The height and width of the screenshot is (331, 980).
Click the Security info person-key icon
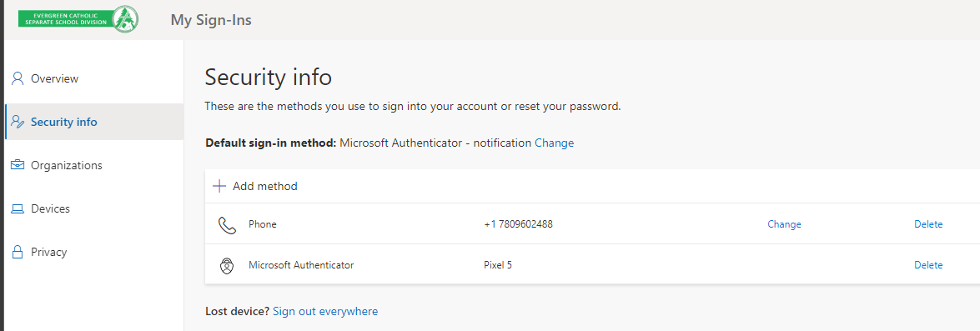(x=18, y=122)
